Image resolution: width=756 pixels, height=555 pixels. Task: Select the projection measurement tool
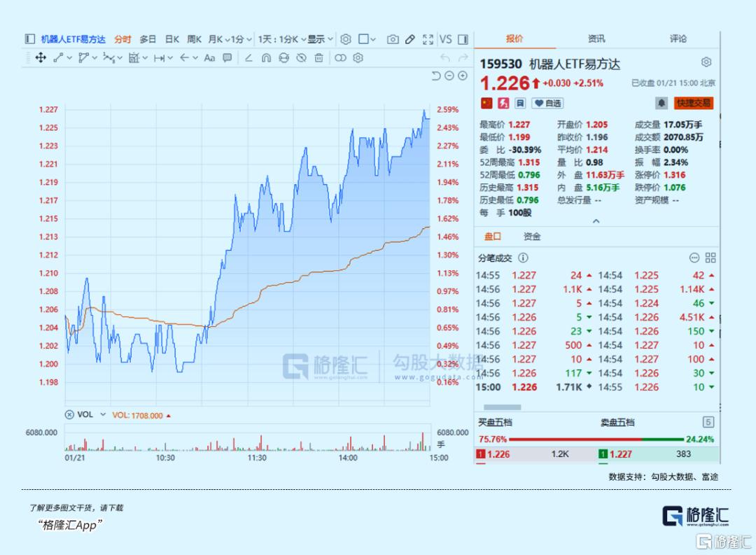point(134,58)
